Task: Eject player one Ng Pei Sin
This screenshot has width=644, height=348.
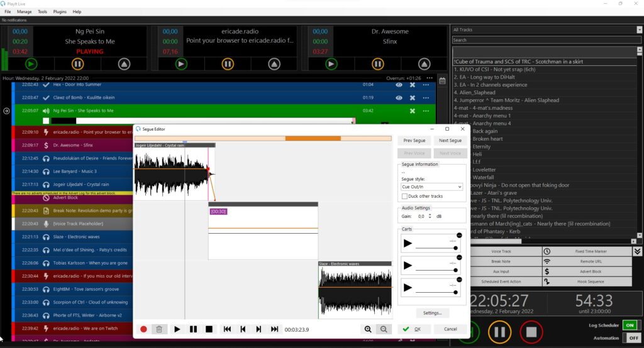Action: coord(124,64)
